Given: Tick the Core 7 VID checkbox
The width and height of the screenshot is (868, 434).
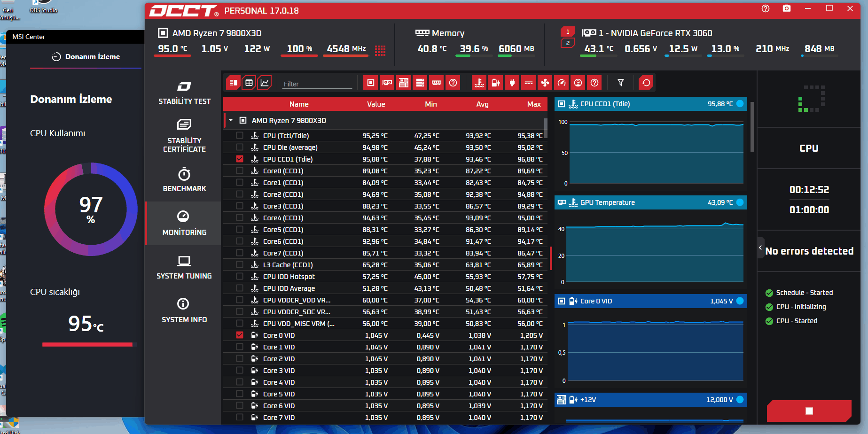Looking at the screenshot, I should point(240,417).
